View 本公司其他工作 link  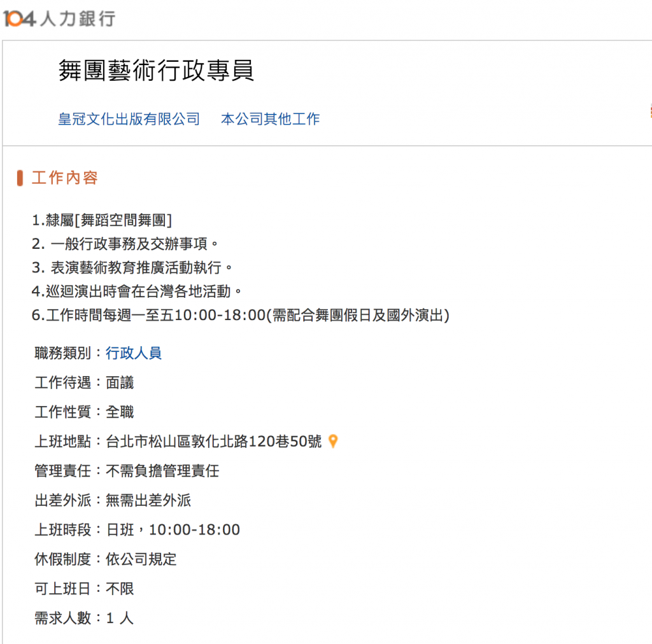tap(270, 119)
